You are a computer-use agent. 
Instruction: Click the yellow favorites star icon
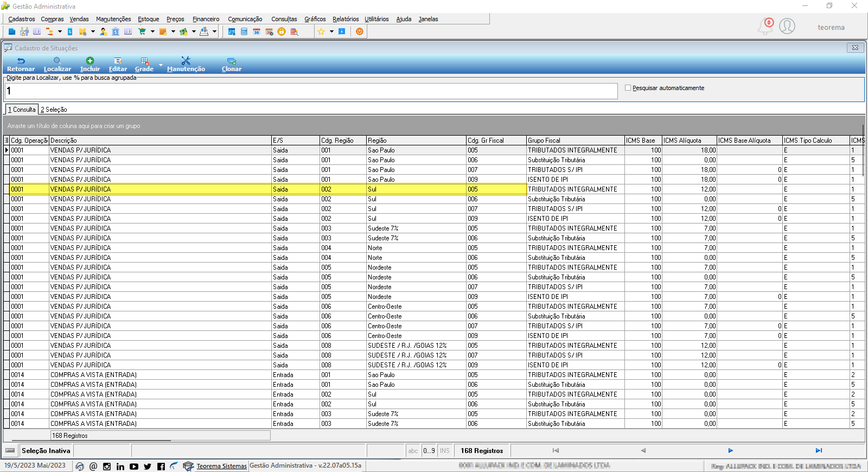point(321,31)
